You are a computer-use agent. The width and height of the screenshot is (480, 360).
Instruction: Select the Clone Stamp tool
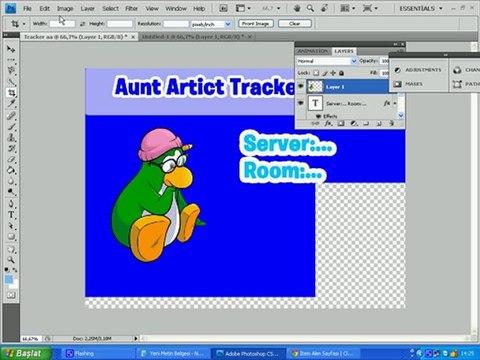11,137
